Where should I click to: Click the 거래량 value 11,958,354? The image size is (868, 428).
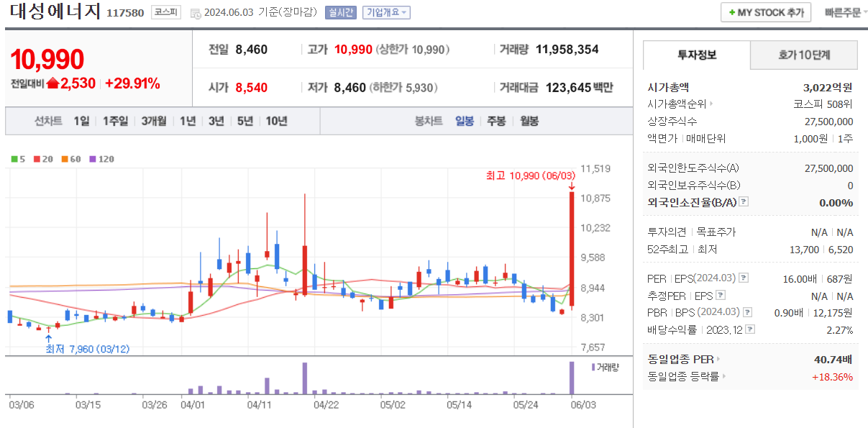(567, 49)
